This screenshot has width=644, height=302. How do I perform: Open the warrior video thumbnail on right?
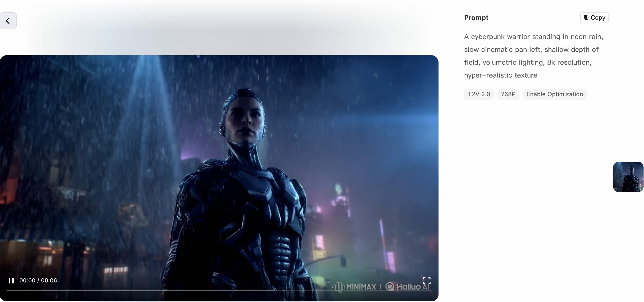tap(628, 177)
